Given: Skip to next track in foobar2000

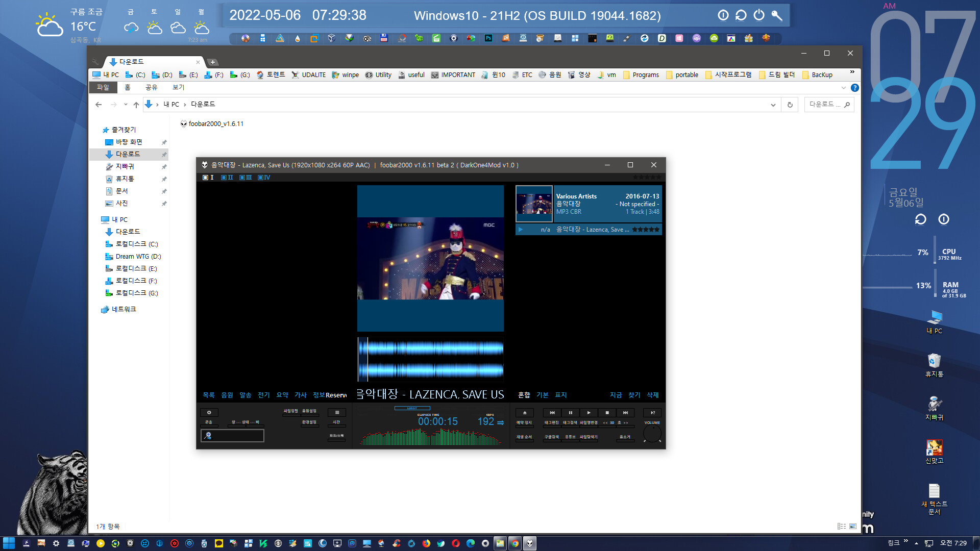Looking at the screenshot, I should [x=625, y=413].
